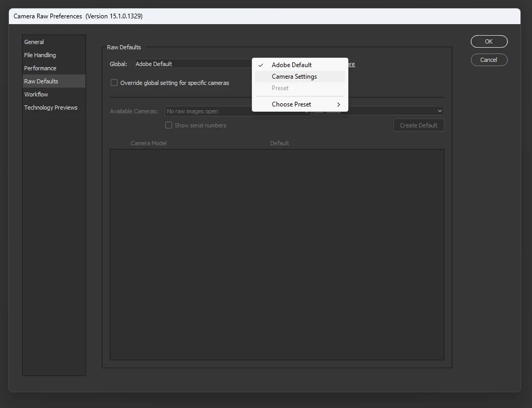
Task: Switch to File Handling preferences
Action: pos(54,55)
